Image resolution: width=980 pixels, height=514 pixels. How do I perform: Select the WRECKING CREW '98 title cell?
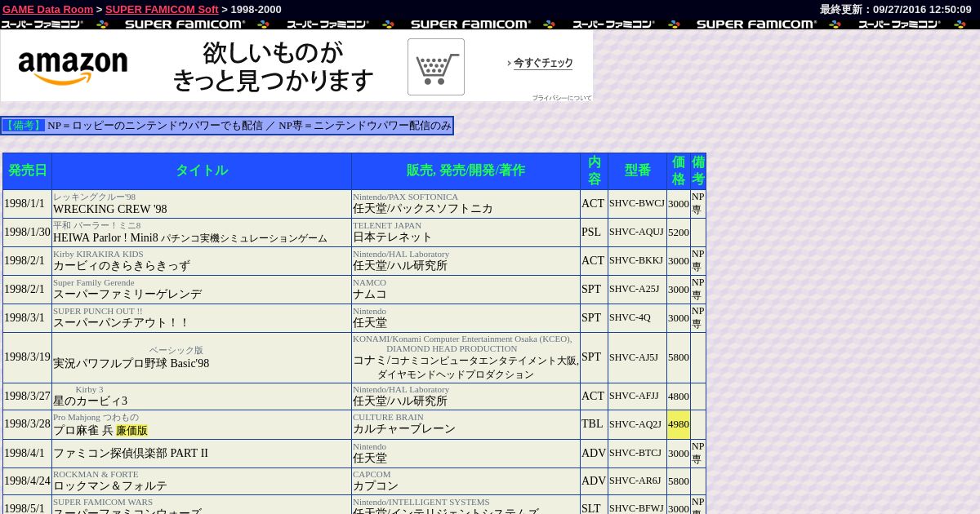pyautogui.click(x=202, y=204)
